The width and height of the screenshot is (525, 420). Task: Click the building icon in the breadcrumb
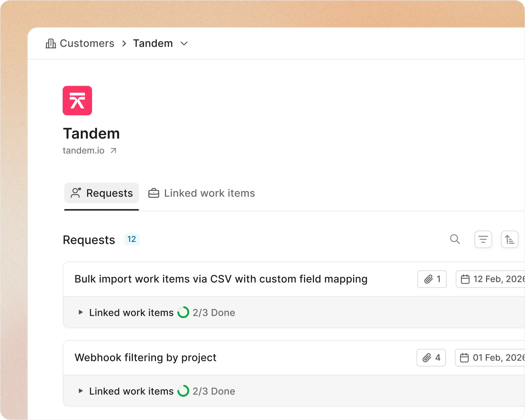pyautogui.click(x=50, y=43)
